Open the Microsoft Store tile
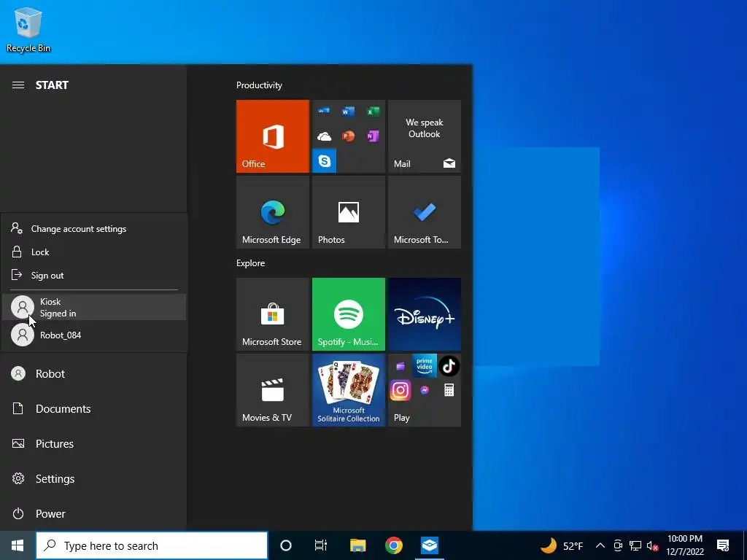 pyautogui.click(x=273, y=314)
